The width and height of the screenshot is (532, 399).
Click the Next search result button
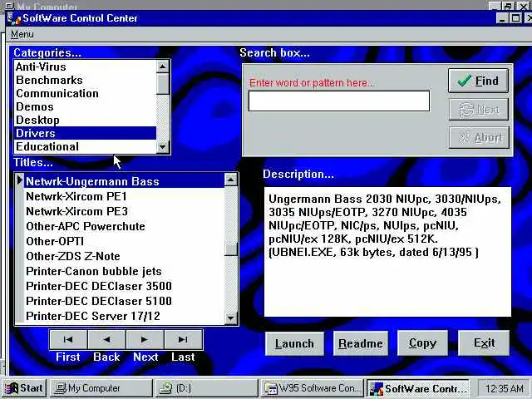click(479, 109)
